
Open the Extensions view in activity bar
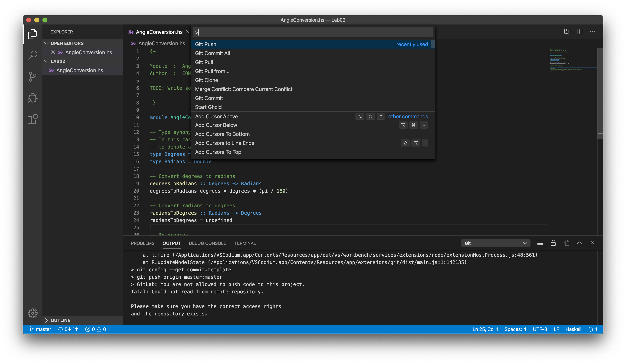[x=32, y=119]
